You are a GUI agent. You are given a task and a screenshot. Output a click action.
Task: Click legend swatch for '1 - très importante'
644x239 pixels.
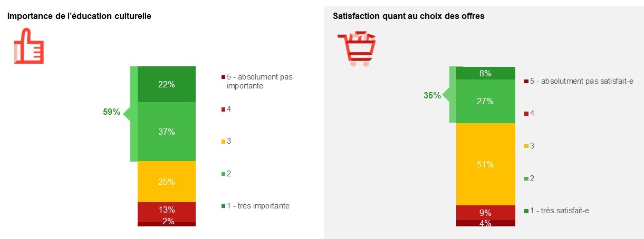224,206
